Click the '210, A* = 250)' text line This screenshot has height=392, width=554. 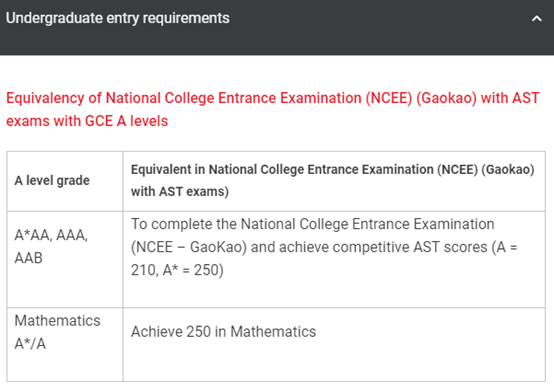pyautogui.click(x=177, y=270)
